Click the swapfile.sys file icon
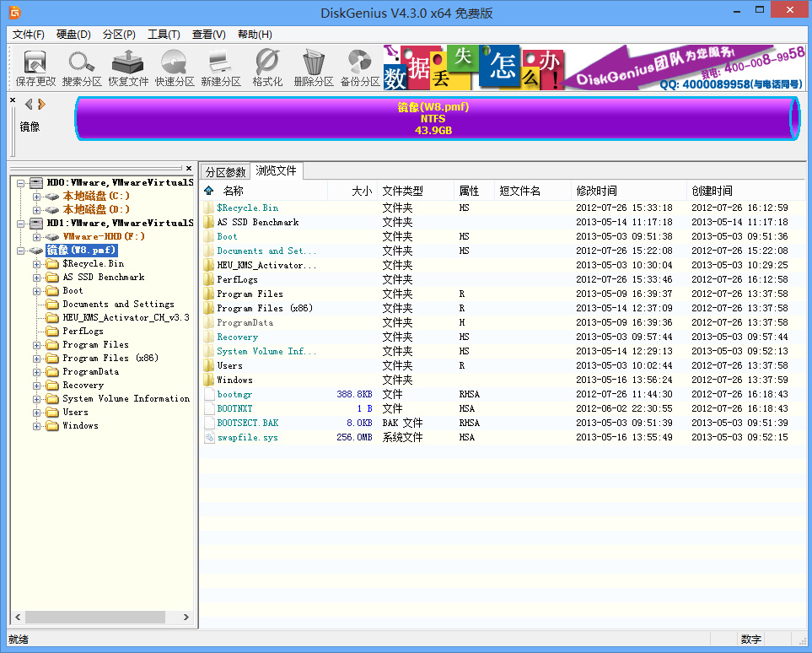The image size is (812, 653). point(209,437)
